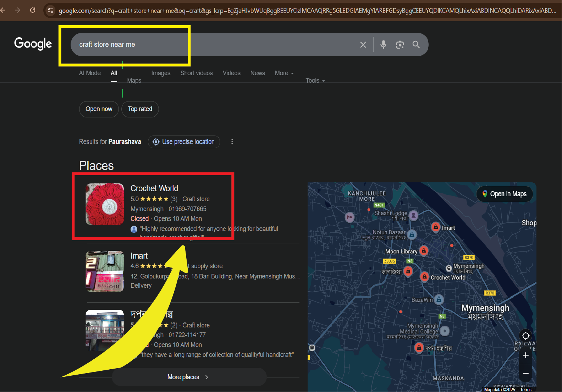Click Imart address text '12, Golpukurpar Road'
Viewport: 562px width, 392px height.
(x=159, y=276)
